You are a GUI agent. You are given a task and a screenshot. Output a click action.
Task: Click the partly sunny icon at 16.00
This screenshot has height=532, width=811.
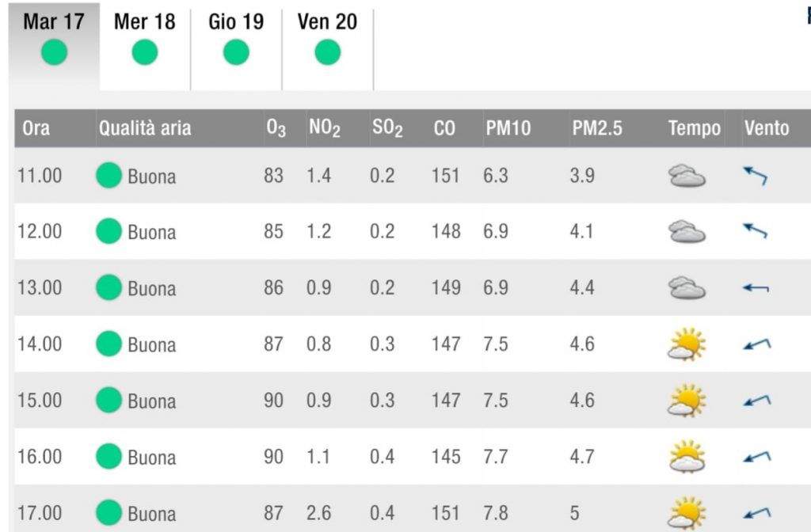(x=687, y=457)
